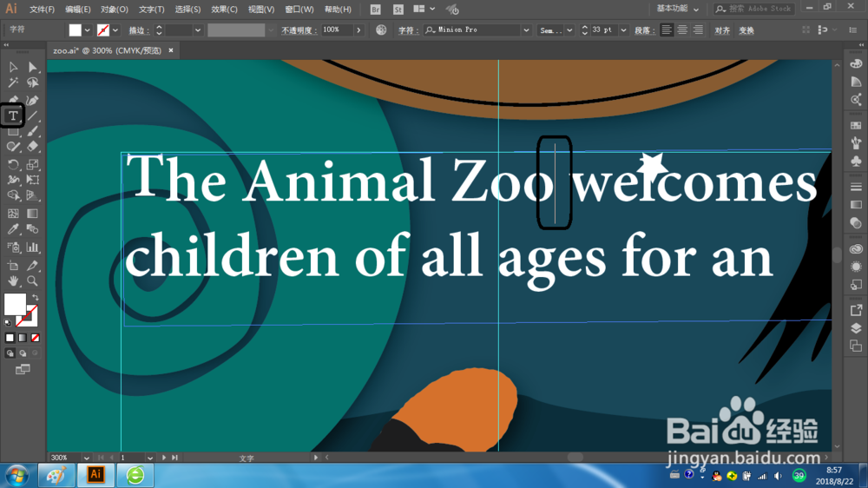Screen dimensions: 868x488
Task: Select the Symbol Sprayer tool
Action: [13, 247]
